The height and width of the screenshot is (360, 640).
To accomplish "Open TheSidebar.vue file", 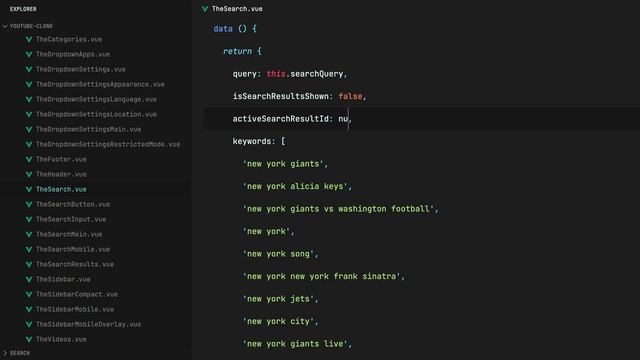I will point(63,280).
